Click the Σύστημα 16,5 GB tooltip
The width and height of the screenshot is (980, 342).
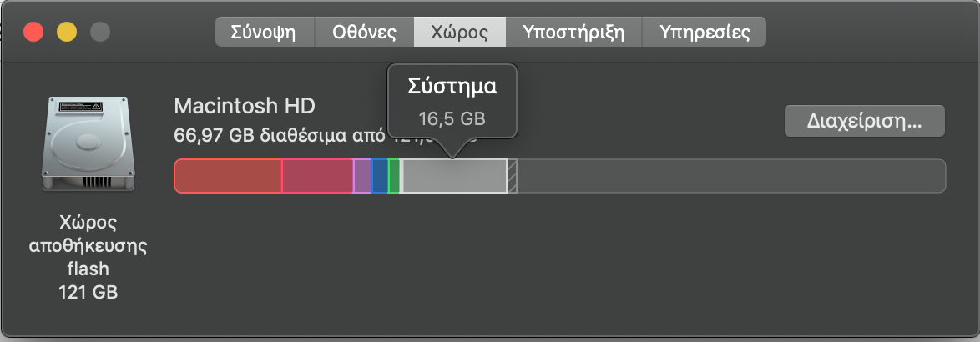[452, 102]
